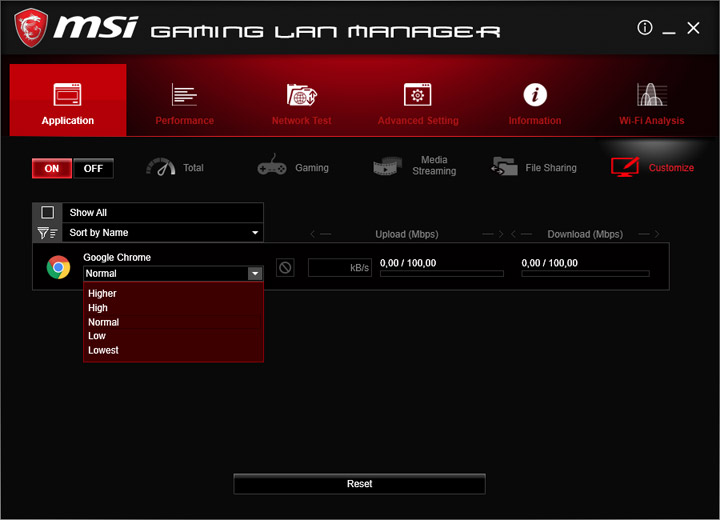Click the Upload (Mbps) column header
720x520 pixels.
click(407, 234)
